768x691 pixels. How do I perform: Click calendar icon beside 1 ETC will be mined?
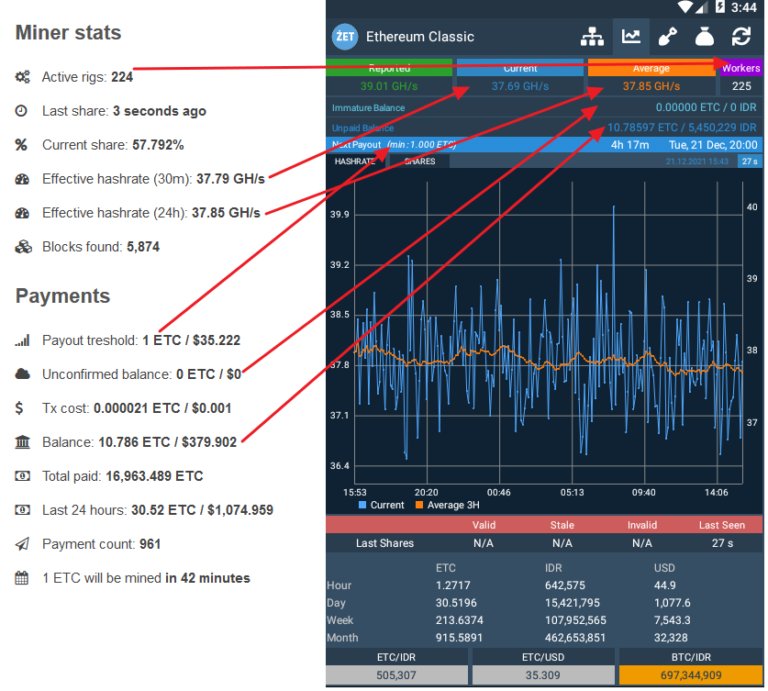pyautogui.click(x=22, y=578)
